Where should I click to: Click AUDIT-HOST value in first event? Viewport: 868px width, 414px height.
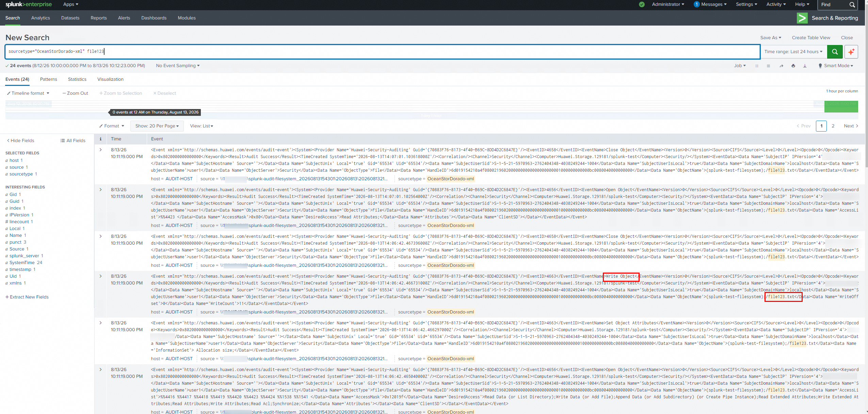(x=179, y=179)
